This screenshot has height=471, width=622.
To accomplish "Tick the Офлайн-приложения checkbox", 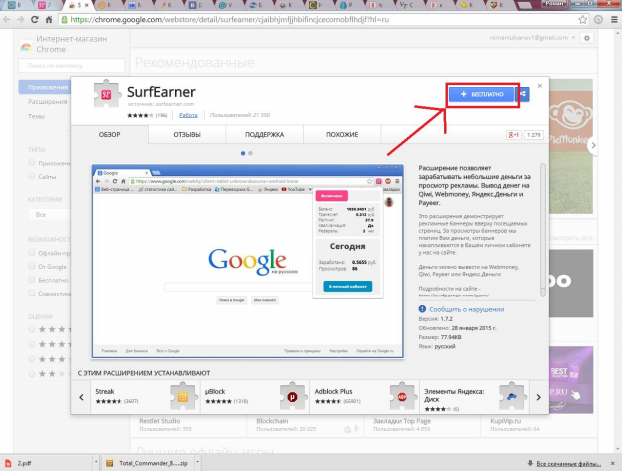I will (32, 252).
